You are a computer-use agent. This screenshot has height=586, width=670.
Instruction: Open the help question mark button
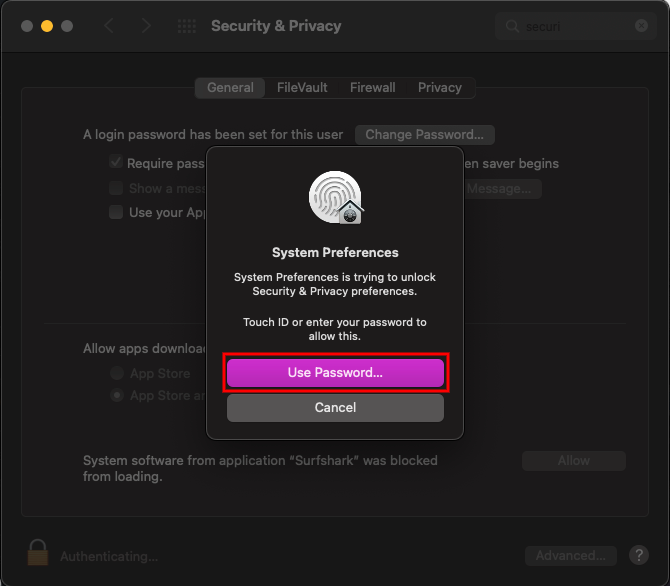[x=639, y=555]
